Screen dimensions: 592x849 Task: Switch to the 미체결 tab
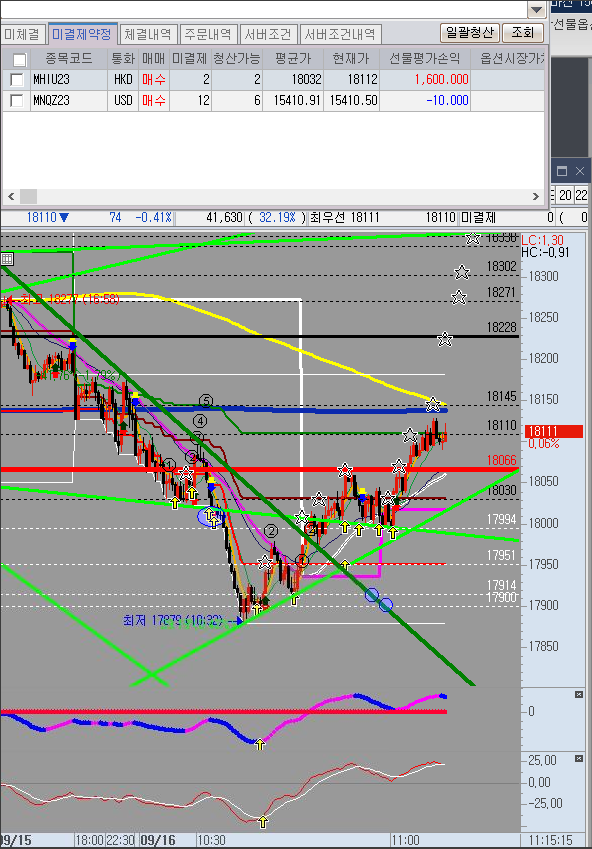pyautogui.click(x=22, y=34)
